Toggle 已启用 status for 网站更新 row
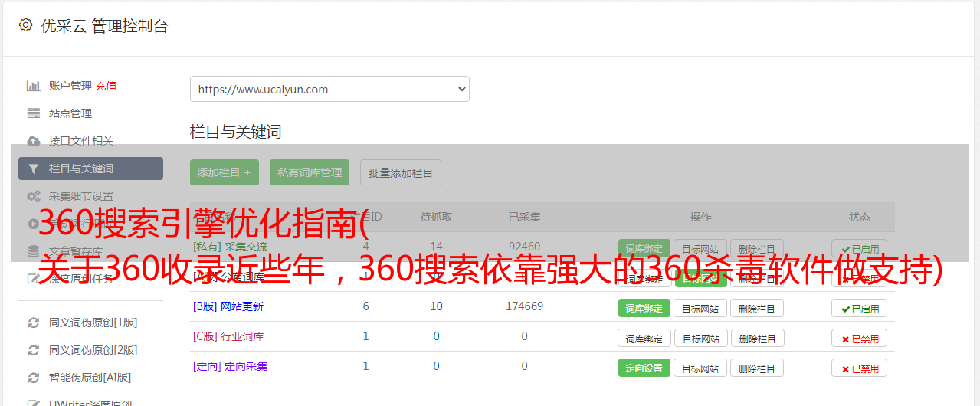 [x=859, y=308]
